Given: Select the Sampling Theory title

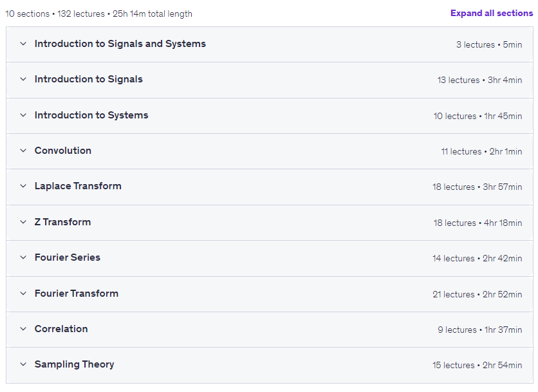Looking at the screenshot, I should (x=74, y=364).
